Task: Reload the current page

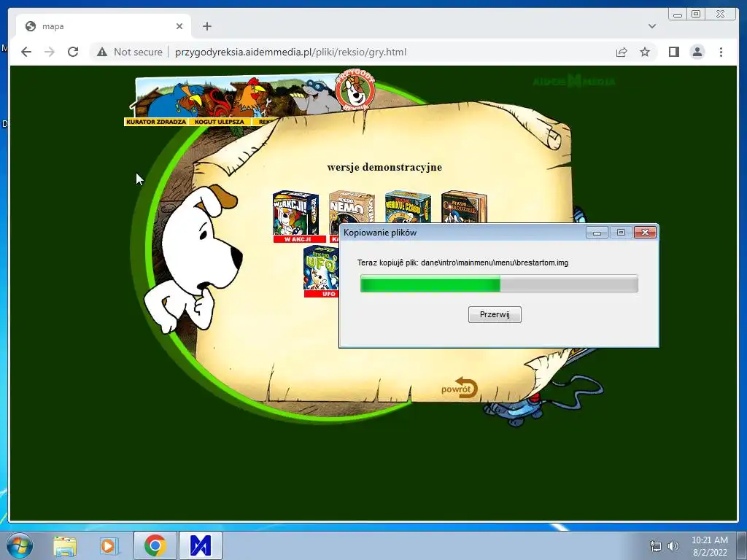Action: 73,52
